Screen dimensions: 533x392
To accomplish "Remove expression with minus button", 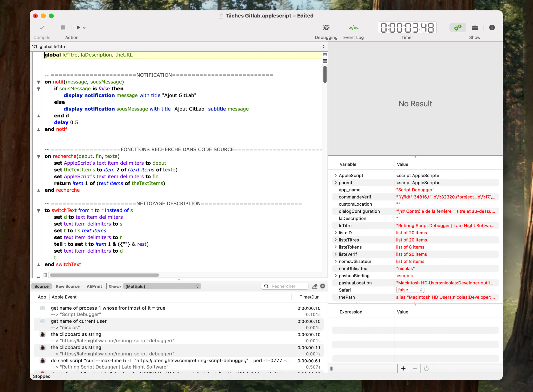I will [415, 368].
